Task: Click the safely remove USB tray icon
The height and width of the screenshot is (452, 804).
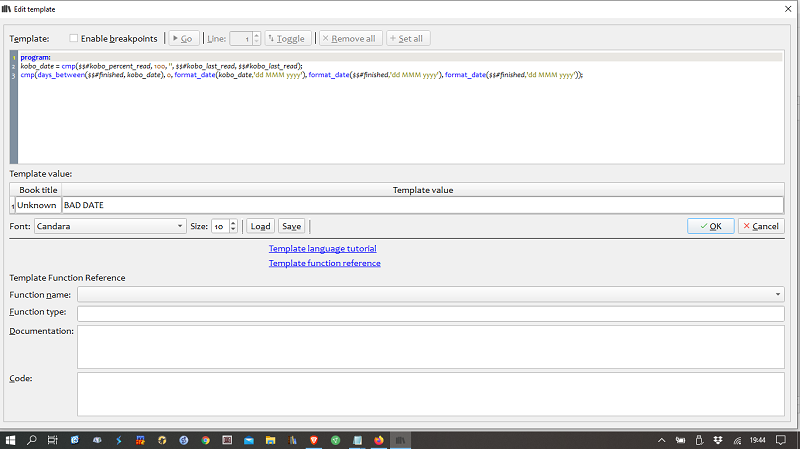Action: click(699, 440)
